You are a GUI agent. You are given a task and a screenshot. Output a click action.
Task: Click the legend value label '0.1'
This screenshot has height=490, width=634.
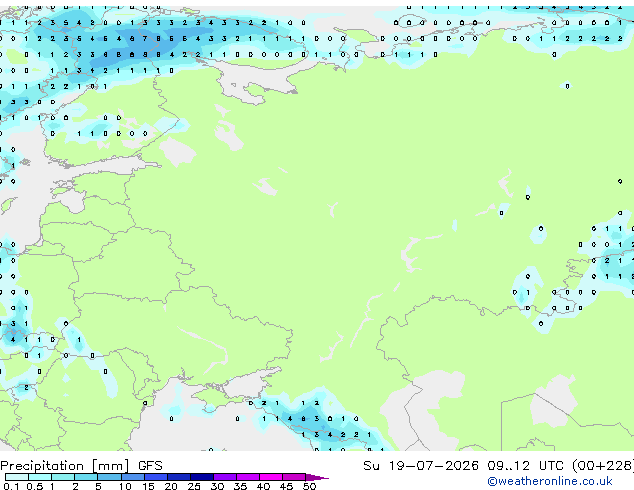click(x=12, y=486)
